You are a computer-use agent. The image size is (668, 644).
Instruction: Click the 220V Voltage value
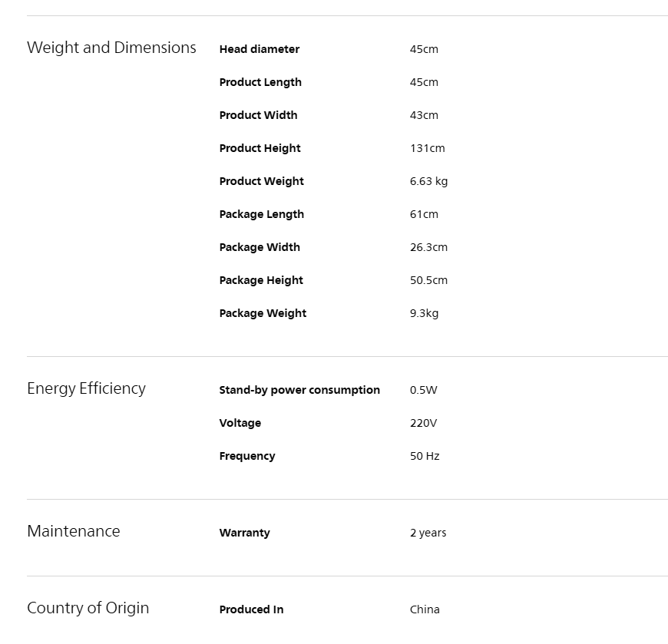point(423,423)
